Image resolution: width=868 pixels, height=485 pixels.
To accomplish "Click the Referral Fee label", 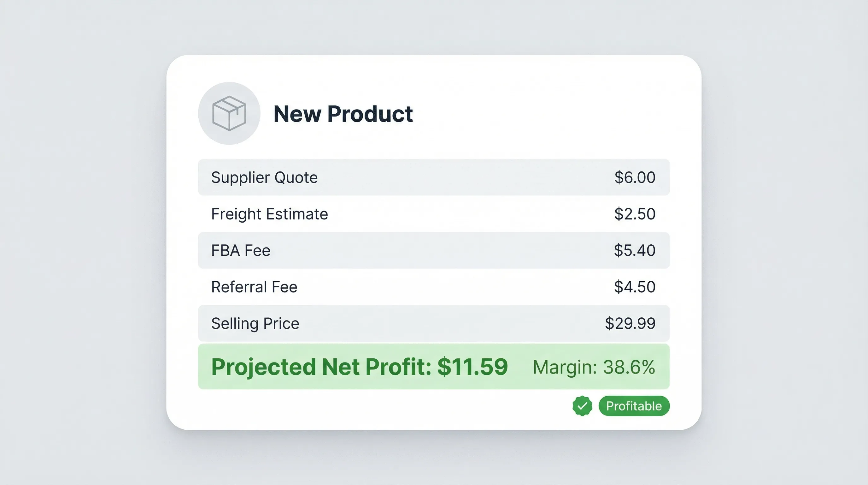I will 254,287.
